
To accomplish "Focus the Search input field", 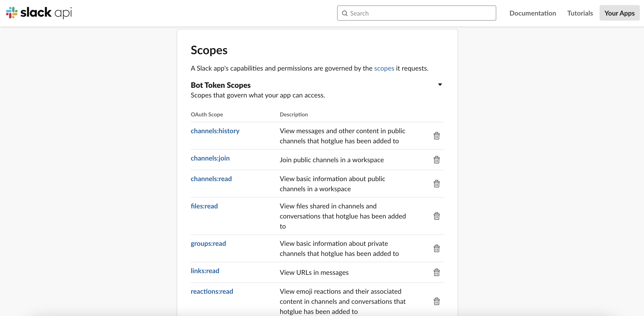I will pos(420,13).
